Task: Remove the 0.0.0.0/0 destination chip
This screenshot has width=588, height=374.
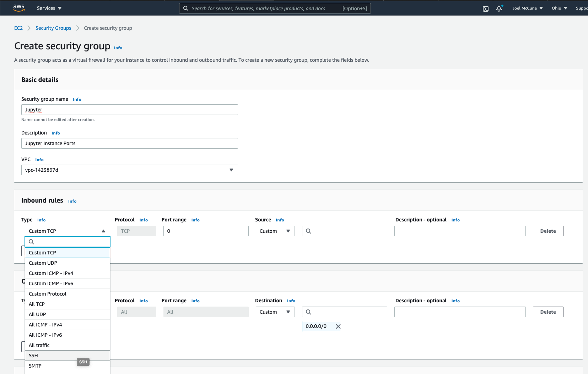Action: (x=338, y=326)
